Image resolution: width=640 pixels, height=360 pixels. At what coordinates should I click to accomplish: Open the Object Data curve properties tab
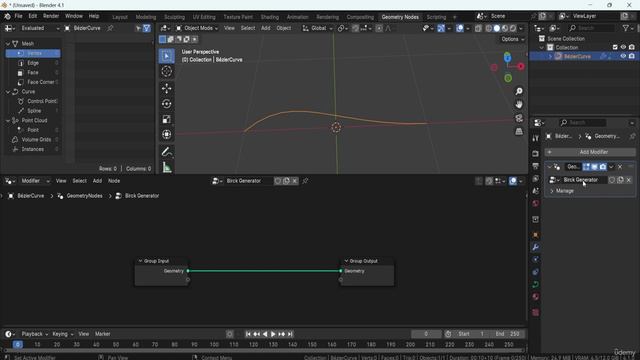tap(536, 284)
